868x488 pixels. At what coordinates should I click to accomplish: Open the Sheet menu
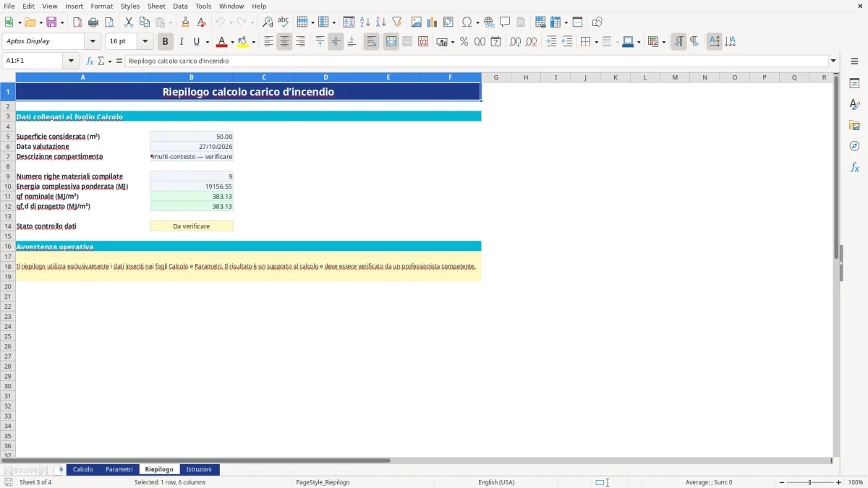pyautogui.click(x=156, y=6)
